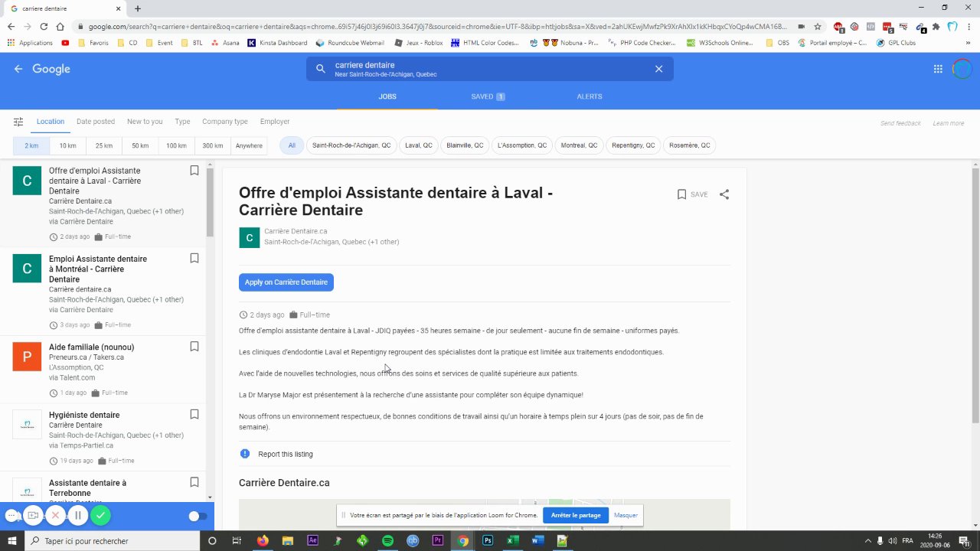Share the job using the share icon

tap(724, 194)
